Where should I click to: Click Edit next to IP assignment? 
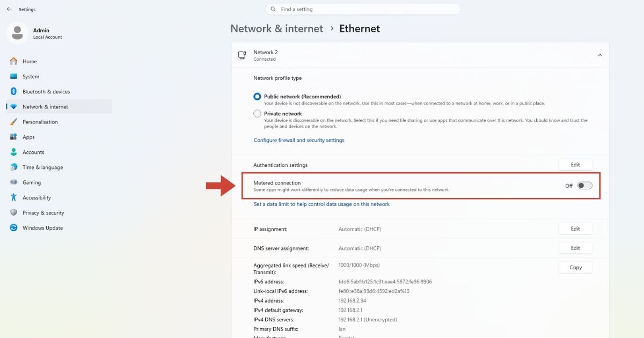coord(575,229)
